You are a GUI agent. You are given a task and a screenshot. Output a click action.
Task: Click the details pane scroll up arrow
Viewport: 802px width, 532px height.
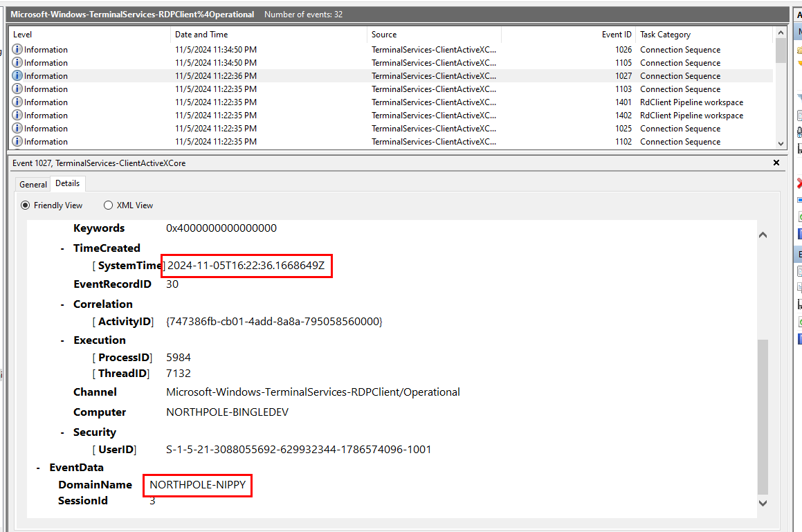tap(763, 235)
